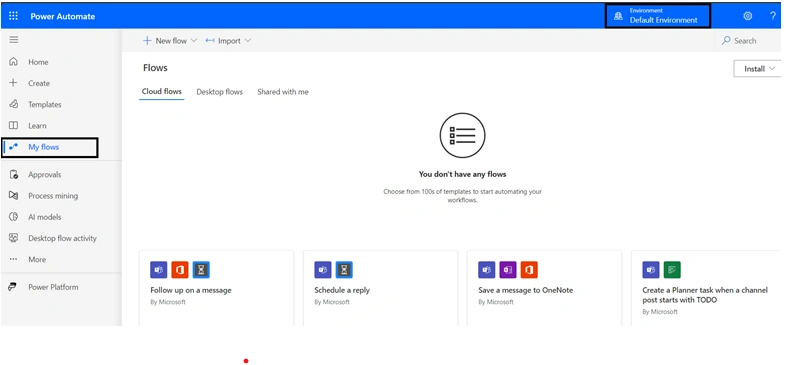This screenshot has height=365, width=786.
Task: Click the My flows icon
Action: 14,147
